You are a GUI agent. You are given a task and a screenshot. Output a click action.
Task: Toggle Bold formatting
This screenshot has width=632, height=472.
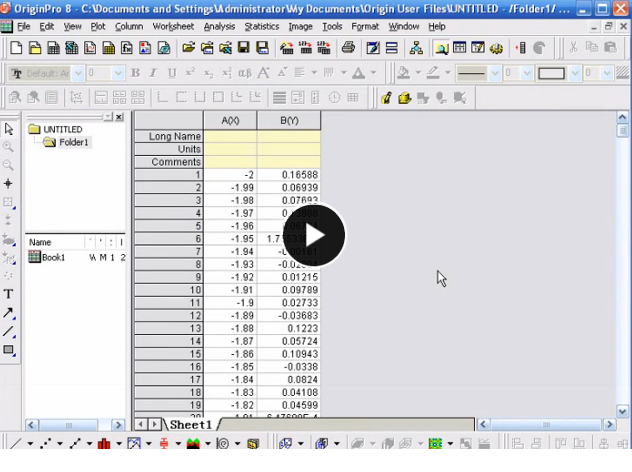pyautogui.click(x=135, y=73)
